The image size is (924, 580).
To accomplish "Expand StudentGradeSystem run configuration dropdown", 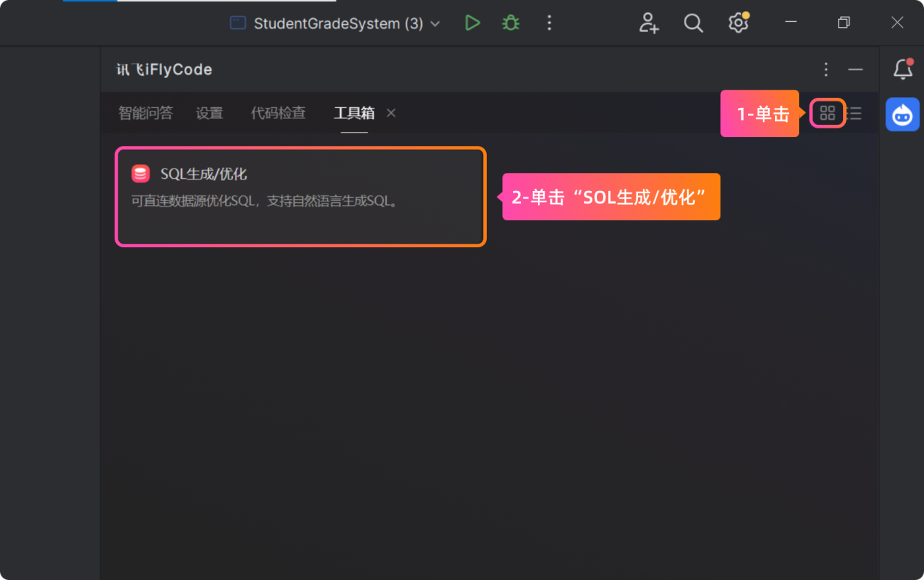I will (436, 23).
